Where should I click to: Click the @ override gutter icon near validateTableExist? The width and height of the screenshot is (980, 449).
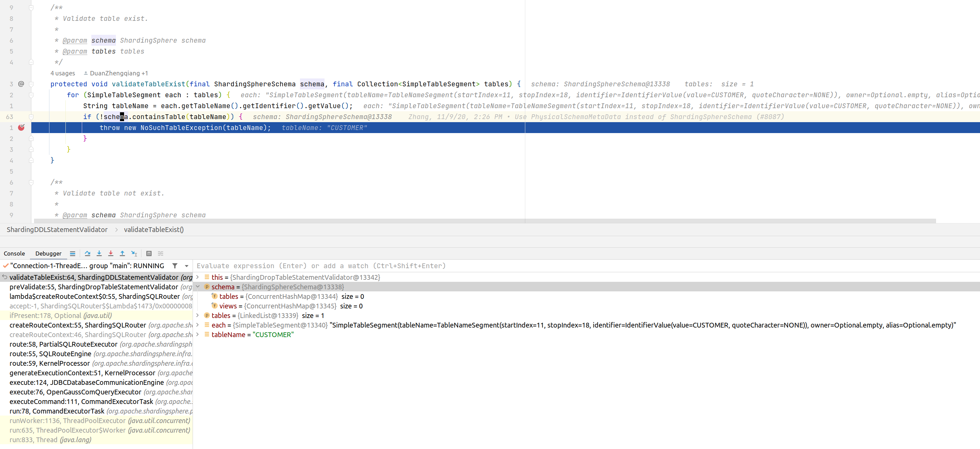pos(21,84)
